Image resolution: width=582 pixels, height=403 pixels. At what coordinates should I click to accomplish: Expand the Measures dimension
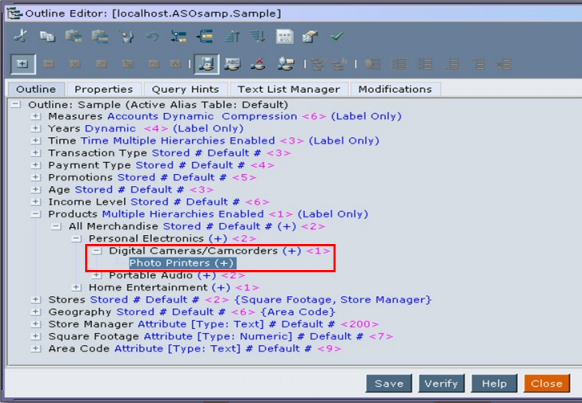click(36, 116)
